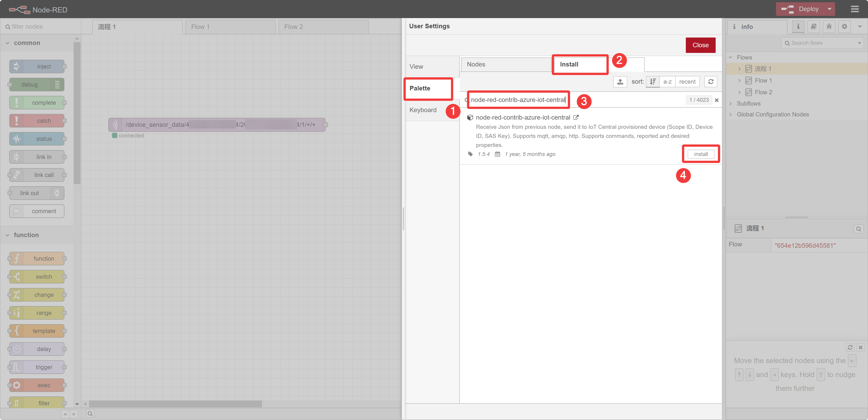Screen dimensions: 868x420
Task: Select the delay node in palette
Action: coord(37,349)
